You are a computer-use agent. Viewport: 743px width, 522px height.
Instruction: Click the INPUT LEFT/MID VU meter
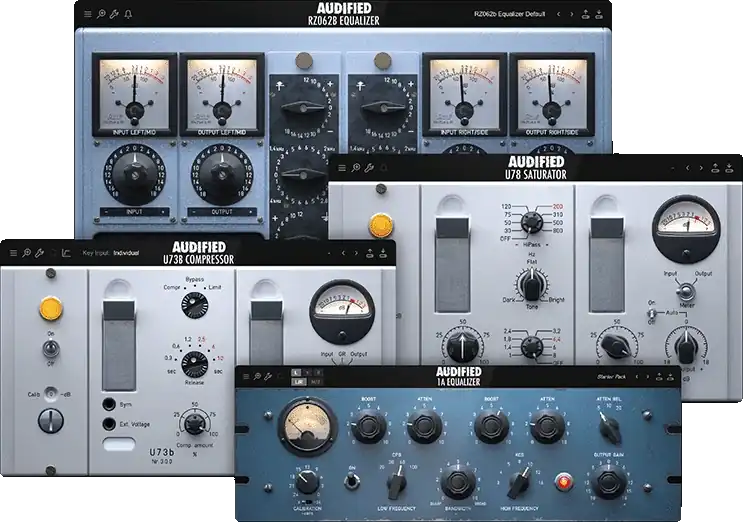[134, 95]
